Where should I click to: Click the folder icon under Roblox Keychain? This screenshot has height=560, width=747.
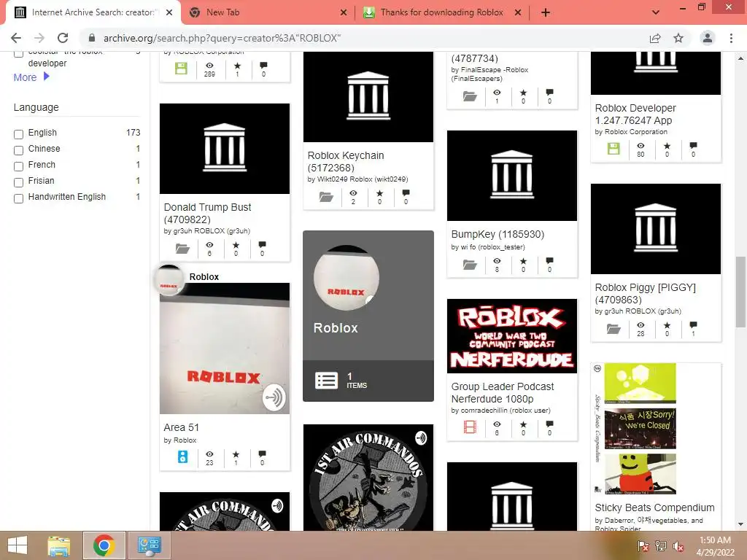326,197
